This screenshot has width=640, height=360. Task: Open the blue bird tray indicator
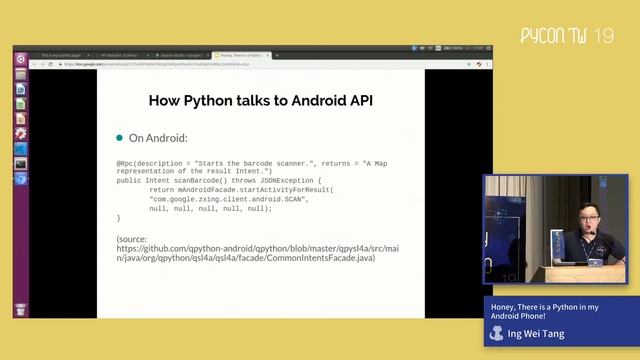[x=414, y=48]
